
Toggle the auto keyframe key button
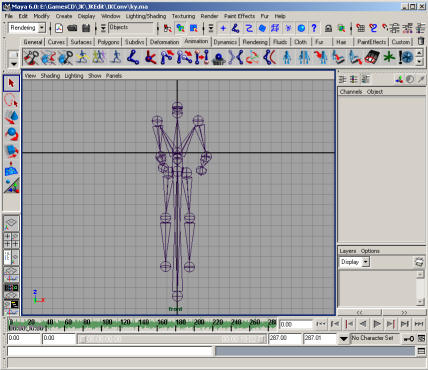point(408,339)
